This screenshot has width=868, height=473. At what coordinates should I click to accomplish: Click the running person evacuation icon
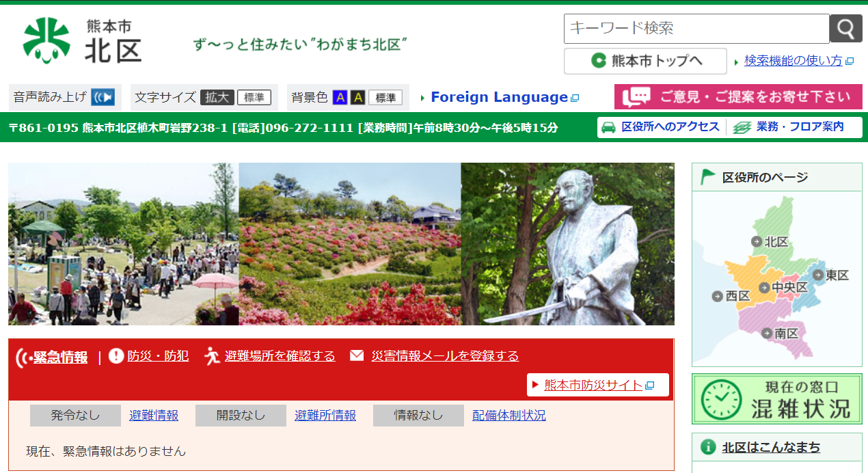coord(212,356)
